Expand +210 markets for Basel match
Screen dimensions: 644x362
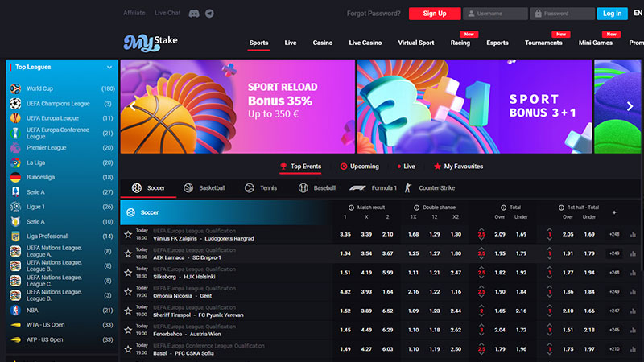(614, 349)
